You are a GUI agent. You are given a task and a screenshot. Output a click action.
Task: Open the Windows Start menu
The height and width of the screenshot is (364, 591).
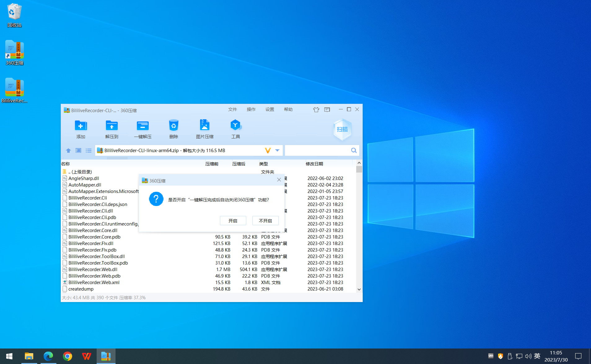tap(9, 356)
